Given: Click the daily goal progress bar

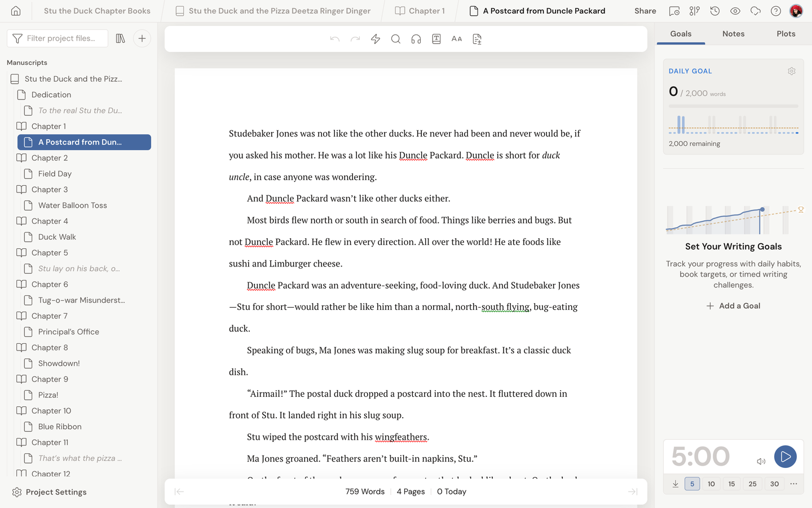Looking at the screenshot, I should (733, 106).
